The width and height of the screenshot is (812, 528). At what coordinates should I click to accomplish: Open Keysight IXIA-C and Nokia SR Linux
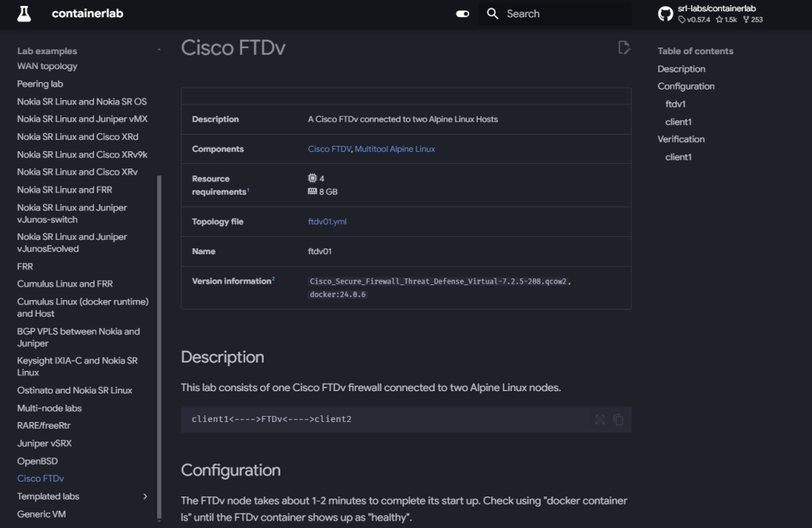click(x=77, y=366)
